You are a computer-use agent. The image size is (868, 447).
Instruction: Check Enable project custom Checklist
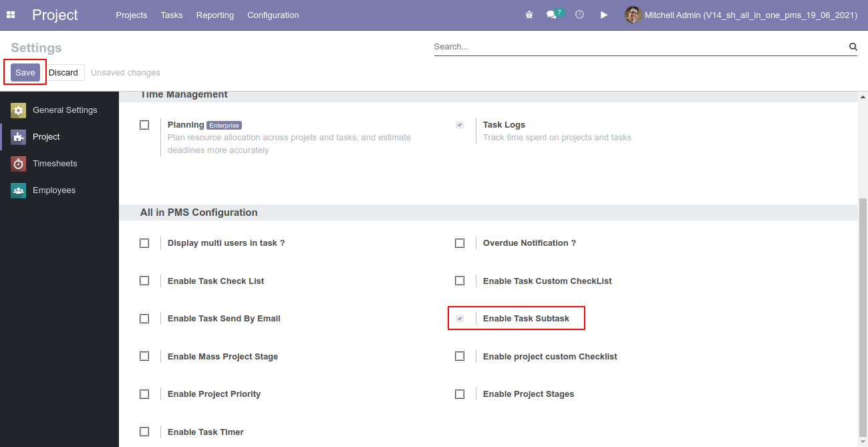(460, 357)
